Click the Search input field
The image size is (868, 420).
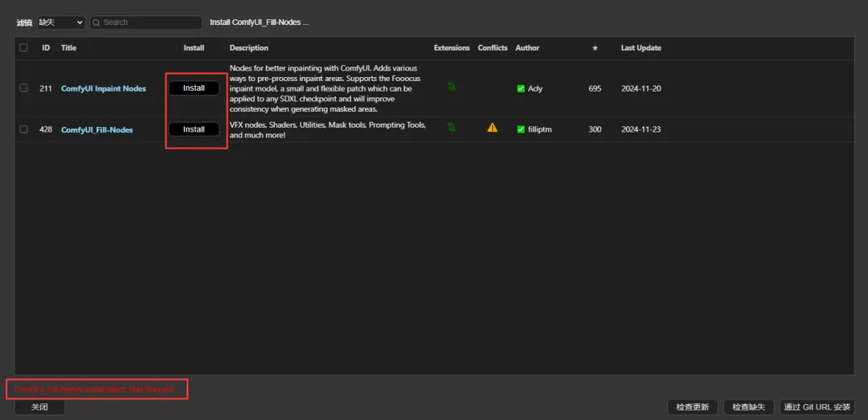click(145, 22)
